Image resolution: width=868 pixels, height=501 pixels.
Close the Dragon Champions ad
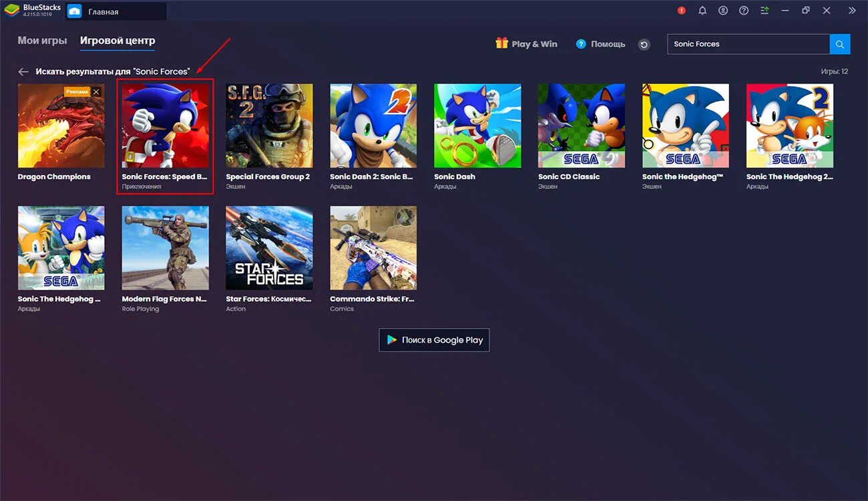tap(96, 92)
